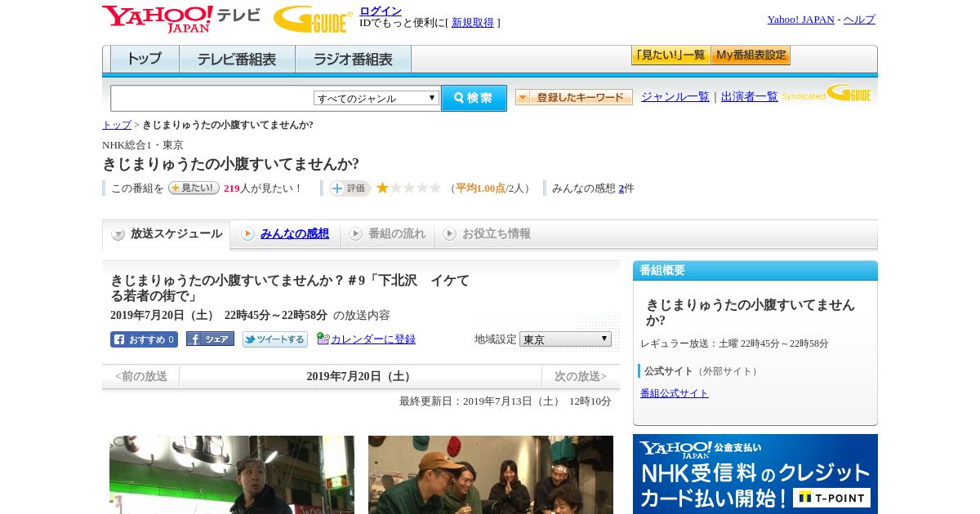Click the 検索 search button
The width and height of the screenshot is (980, 514).
474,98
